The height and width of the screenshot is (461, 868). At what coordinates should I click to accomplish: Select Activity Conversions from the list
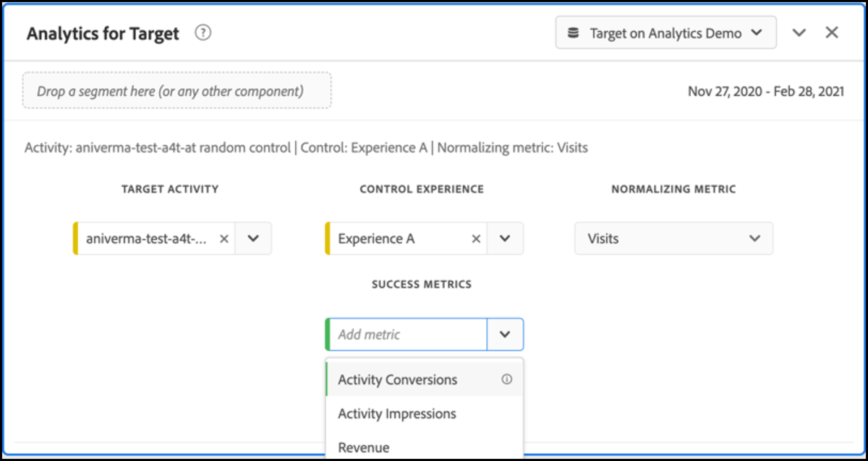397,379
